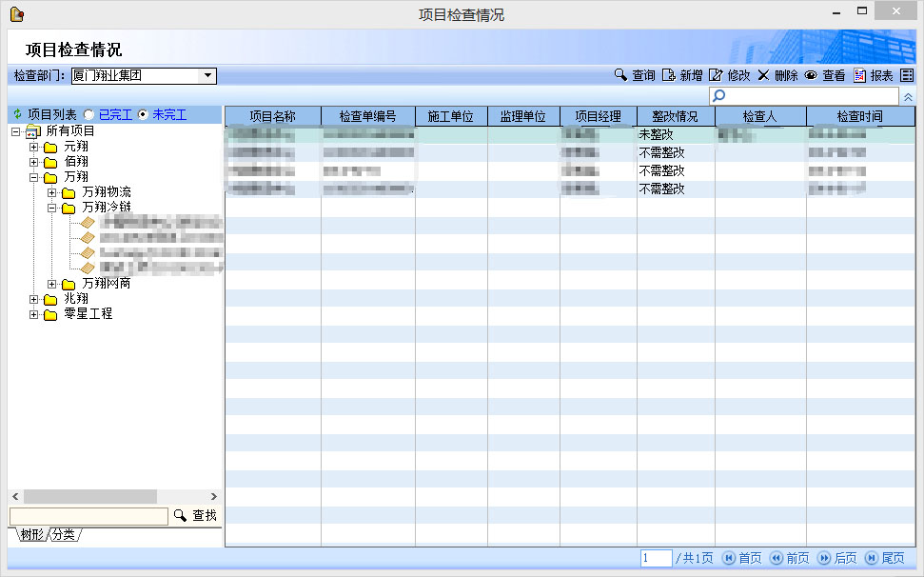The image size is (924, 577).
Task: Click the 新增 add record icon
Action: coord(669,75)
